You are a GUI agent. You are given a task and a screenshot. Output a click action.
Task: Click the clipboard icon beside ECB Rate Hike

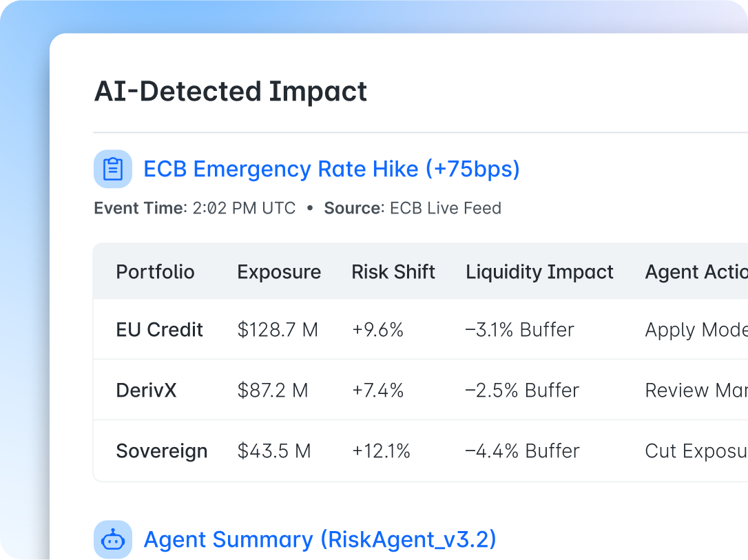click(x=113, y=169)
